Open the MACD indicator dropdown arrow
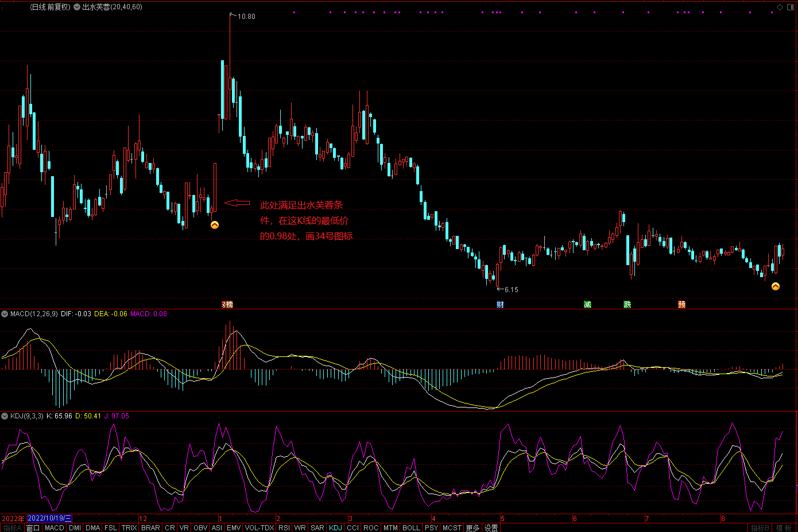This screenshot has width=798, height=532. pyautogui.click(x=5, y=314)
